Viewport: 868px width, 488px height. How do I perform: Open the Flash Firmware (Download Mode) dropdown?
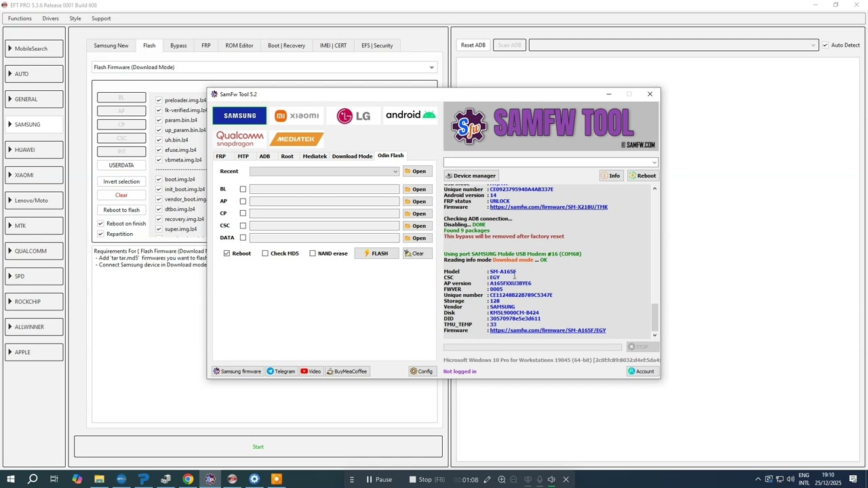pyautogui.click(x=264, y=67)
